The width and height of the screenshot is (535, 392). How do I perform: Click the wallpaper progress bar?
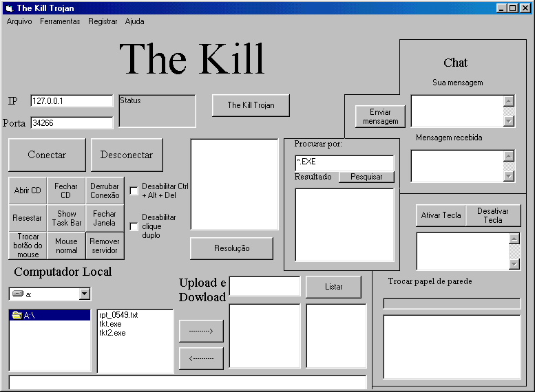[452, 303]
